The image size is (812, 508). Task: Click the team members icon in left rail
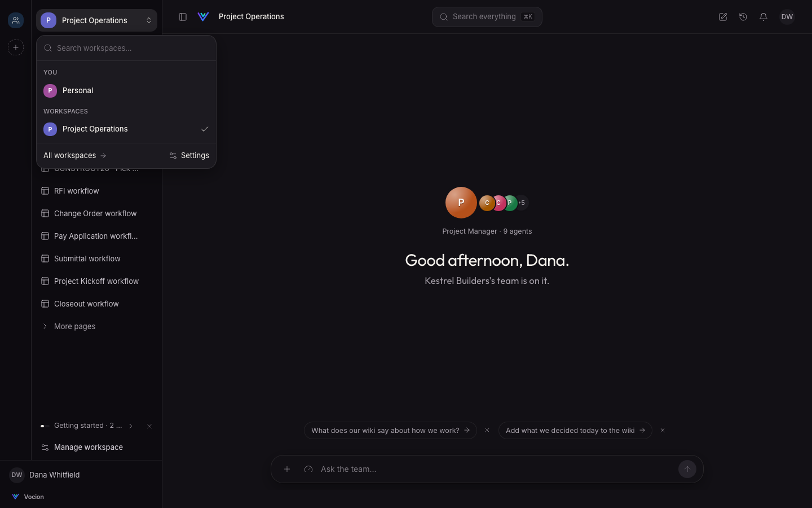tap(16, 20)
